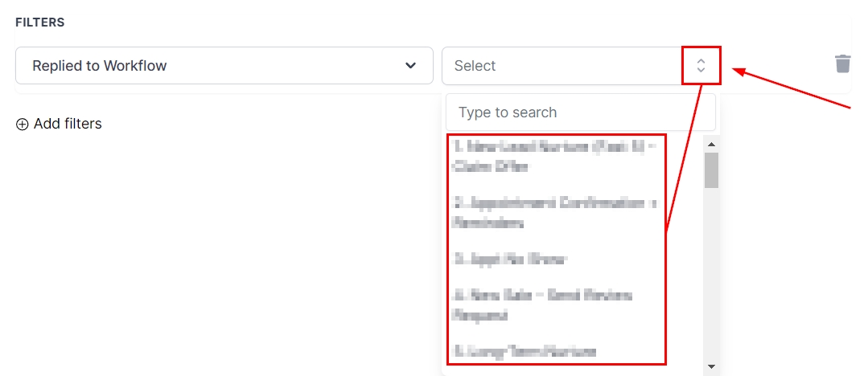Delete the filter with the trash icon

[x=842, y=64]
